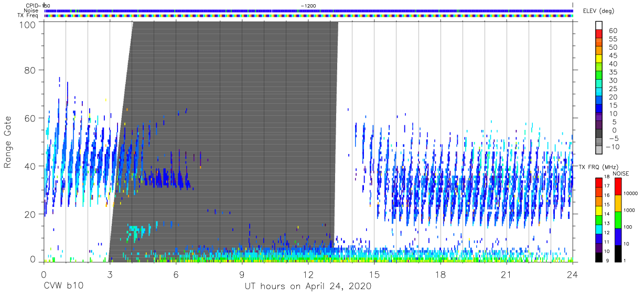This screenshot has height=297, width=644.
Task: Click the '10000' label on the noise legend
Action: pos(631,193)
